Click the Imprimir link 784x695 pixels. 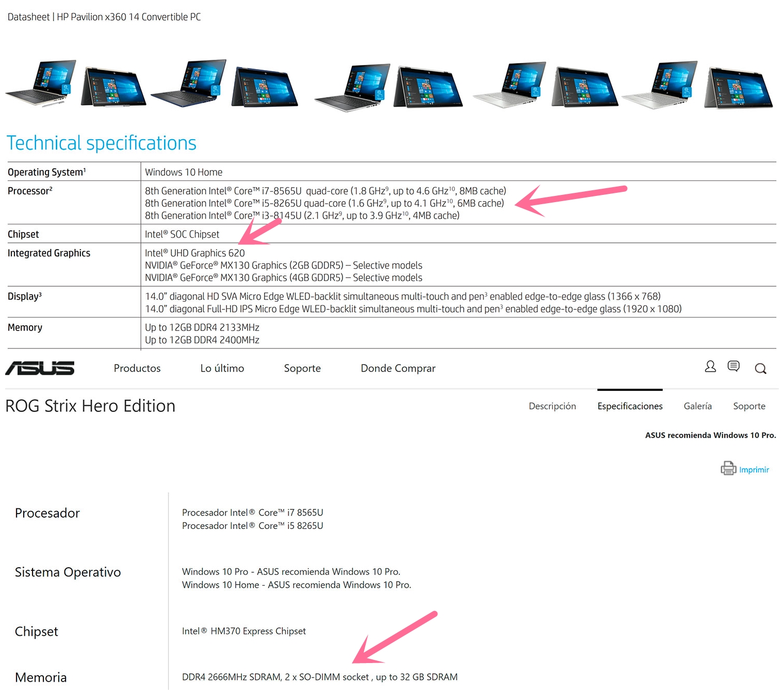pyautogui.click(x=754, y=470)
